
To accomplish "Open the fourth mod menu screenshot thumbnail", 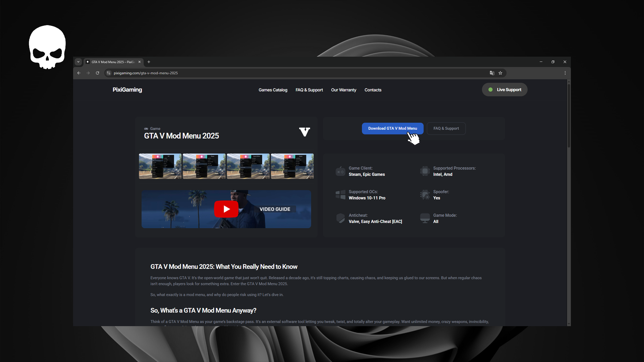I will 292,166.
